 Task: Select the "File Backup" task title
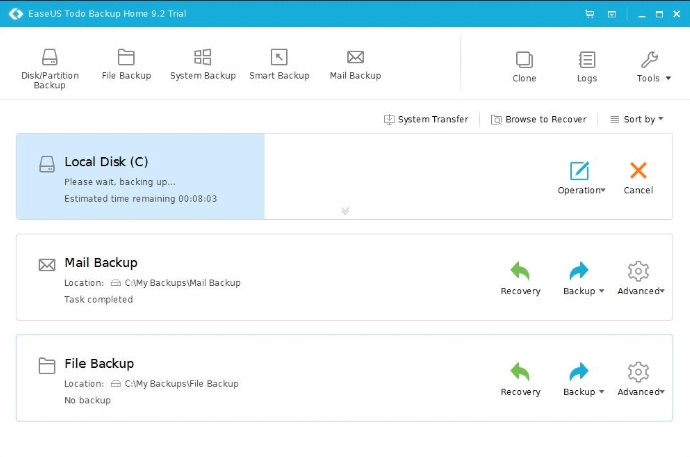[x=99, y=364]
